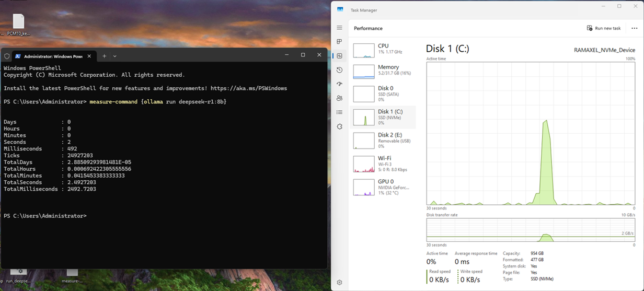Open Task Manager settings gear
Viewport: 644px width, 291px height.
point(339,282)
